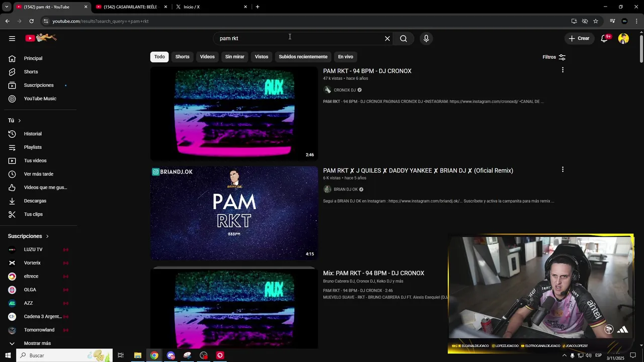
Task: Select the Videos filter chip
Action: [x=207, y=57]
